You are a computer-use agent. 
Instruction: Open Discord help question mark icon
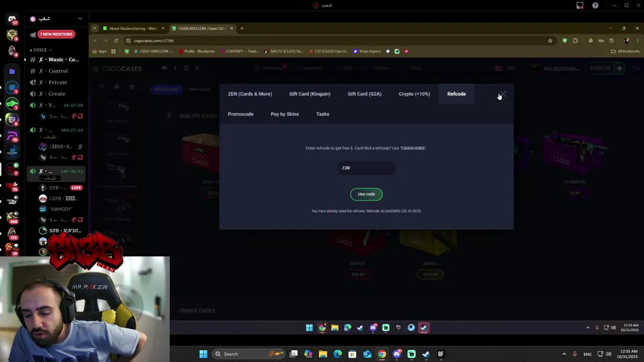pos(595,6)
